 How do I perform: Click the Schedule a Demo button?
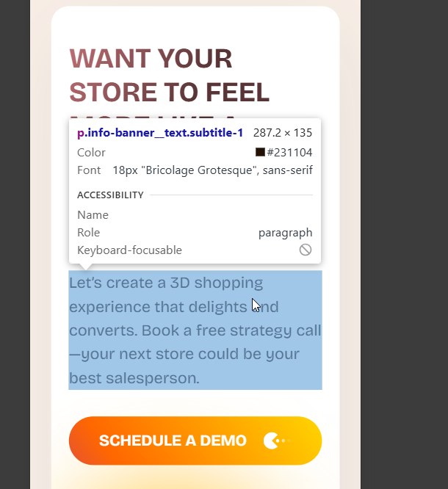pos(195,441)
